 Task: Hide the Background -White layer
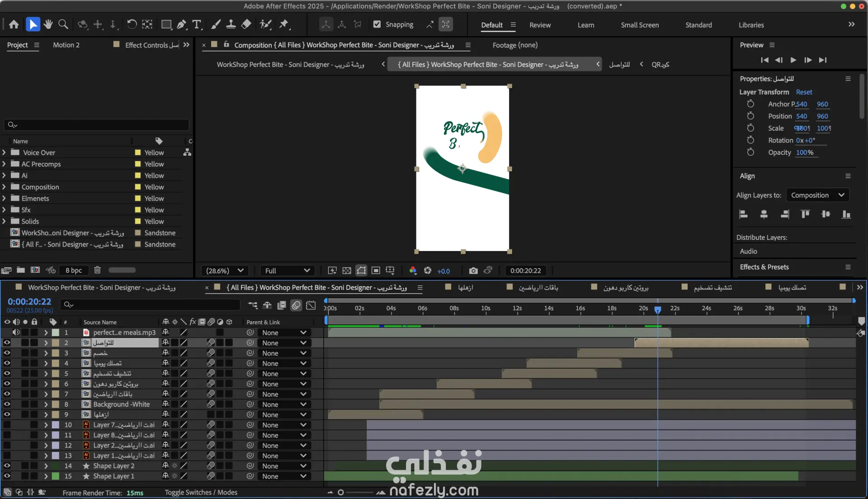[x=7, y=404]
